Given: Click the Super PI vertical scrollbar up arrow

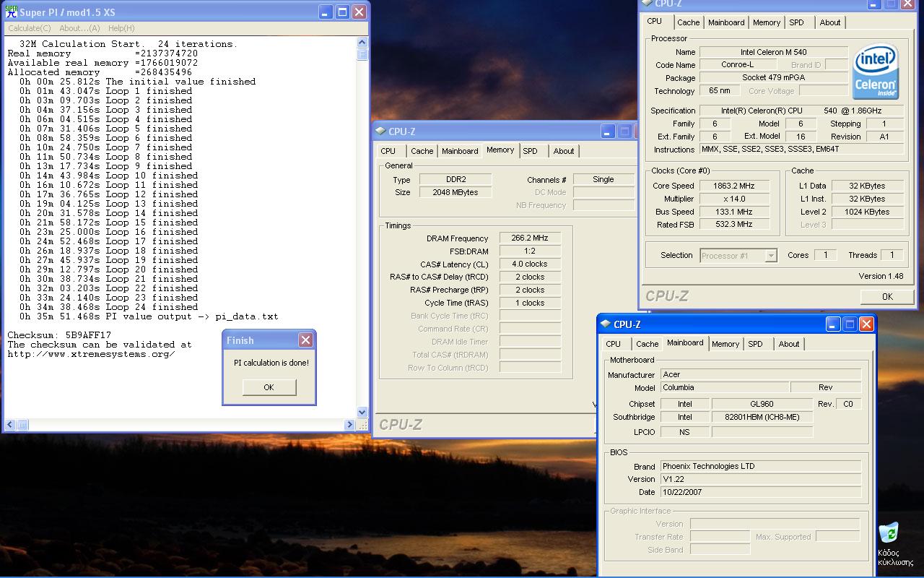Looking at the screenshot, I should (x=362, y=43).
